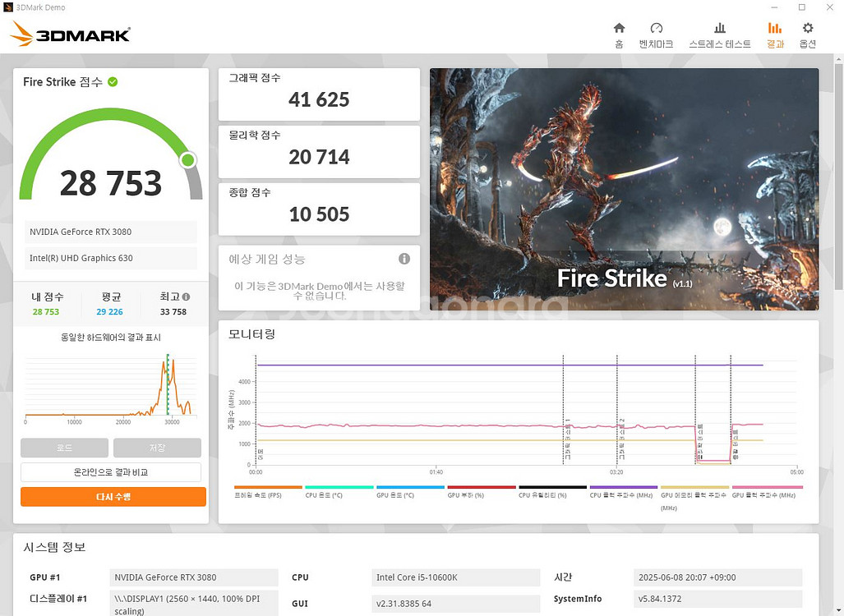Click the vertical scrollbar on the right
This screenshot has width=844, height=616.
(838, 177)
